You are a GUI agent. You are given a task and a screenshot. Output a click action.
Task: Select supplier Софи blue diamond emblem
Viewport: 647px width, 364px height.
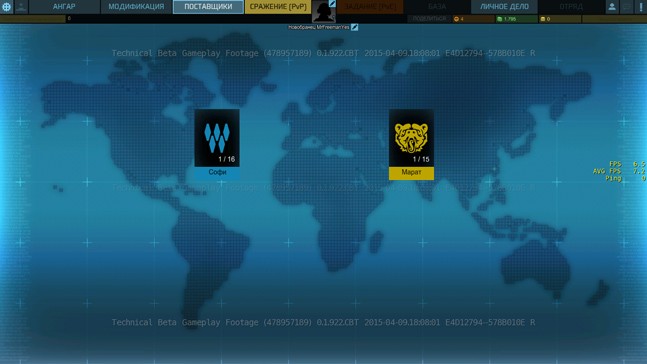pos(217,138)
